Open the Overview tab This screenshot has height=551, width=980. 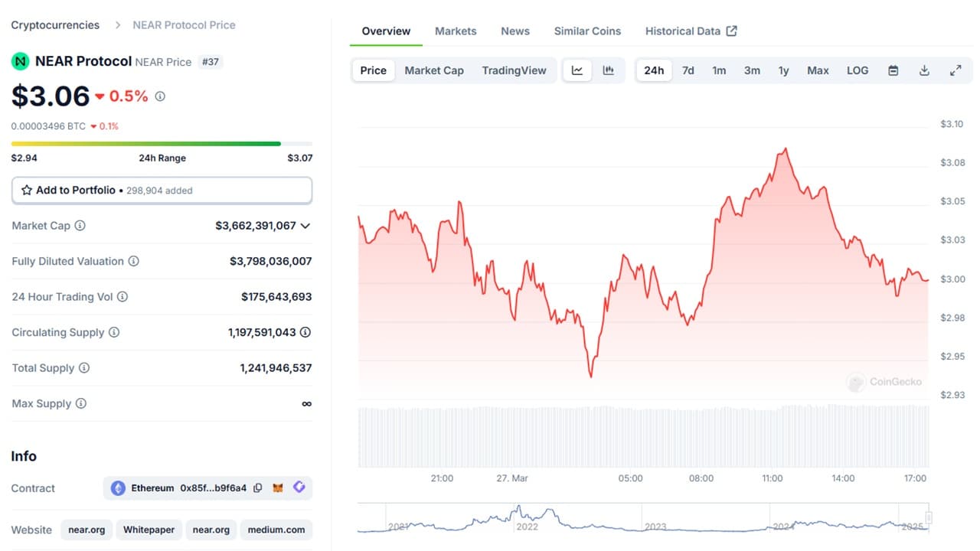(386, 31)
